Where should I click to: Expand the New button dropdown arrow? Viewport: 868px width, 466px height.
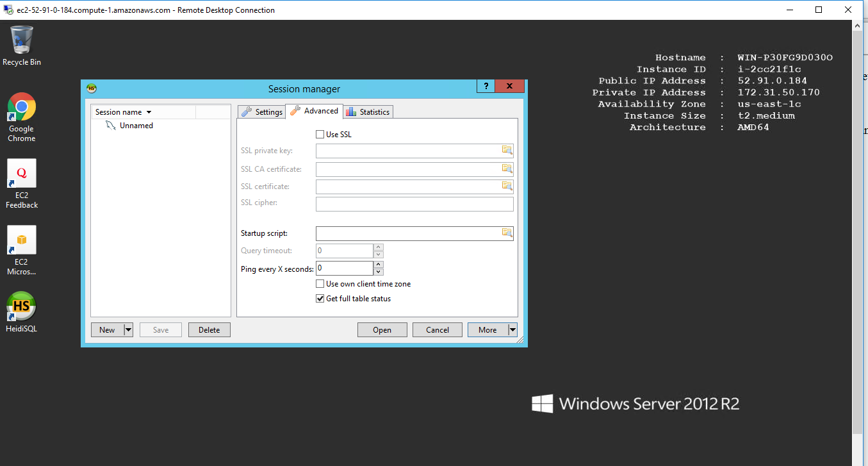(127, 330)
